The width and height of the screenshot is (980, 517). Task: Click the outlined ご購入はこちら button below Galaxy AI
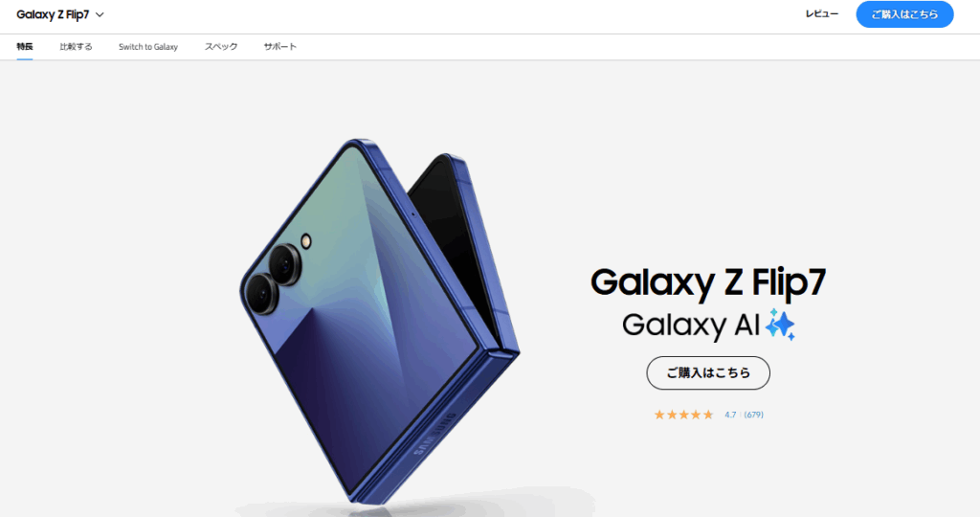pyautogui.click(x=708, y=373)
